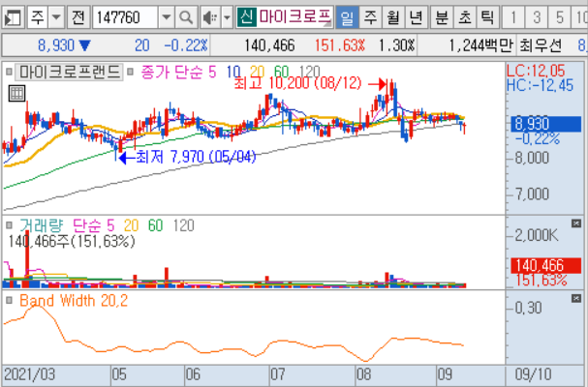Click the blue 8,930 price axis tag
Viewport: 588px width, 387px height.
(x=546, y=124)
